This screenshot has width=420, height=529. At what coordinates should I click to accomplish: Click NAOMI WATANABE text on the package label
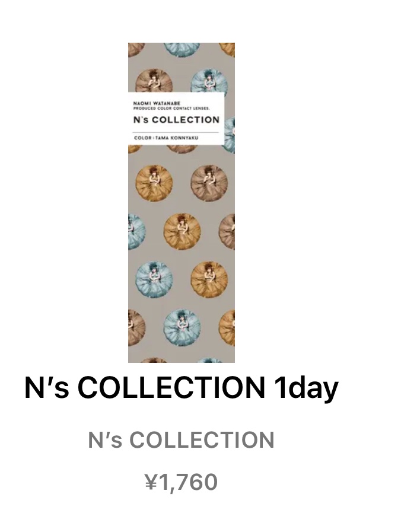click(x=157, y=103)
